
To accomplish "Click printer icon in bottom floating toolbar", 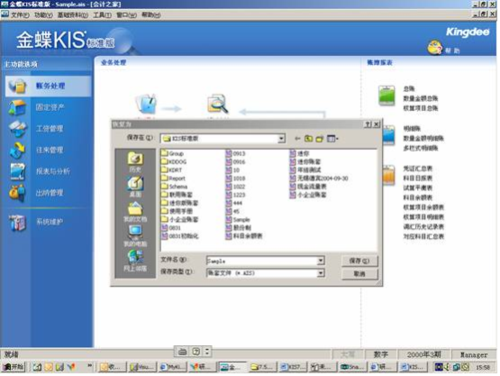I will [x=182, y=352].
